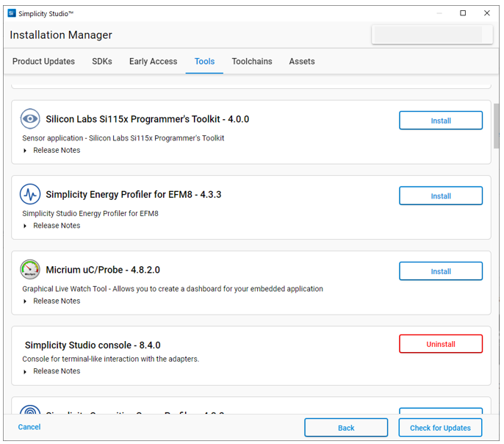Expand Release Notes for Simplicity Energy Profiler
504x444 pixels.
click(25, 226)
